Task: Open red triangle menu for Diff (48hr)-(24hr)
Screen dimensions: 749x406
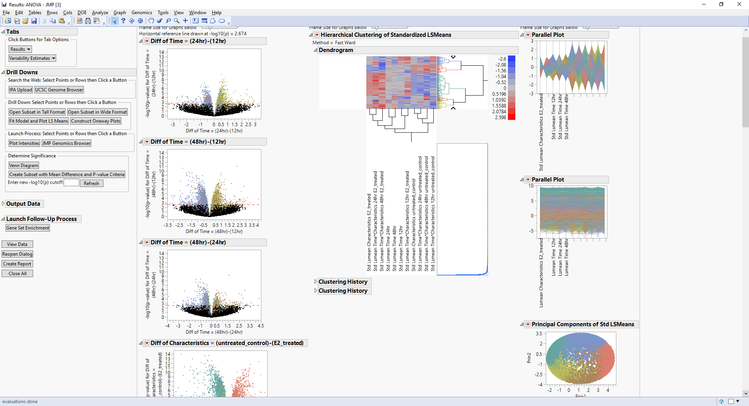Action: pos(147,243)
